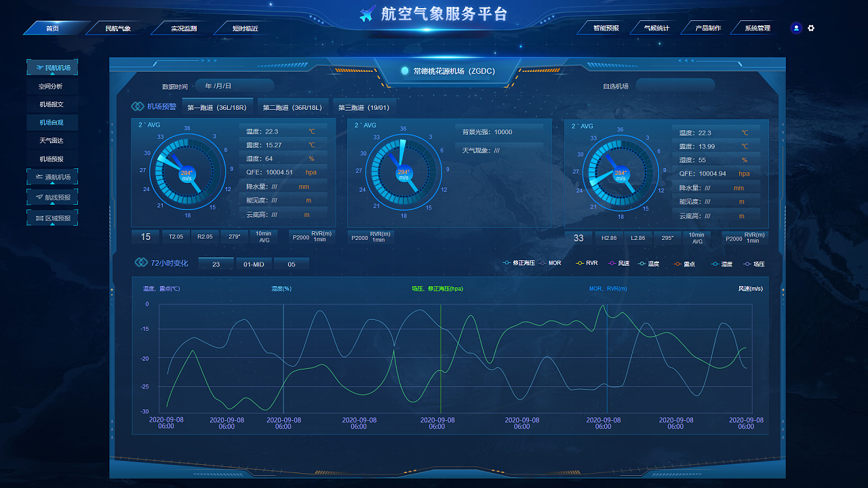Click the 279° wind direction button
Viewport: 868px width, 488px height.
pyautogui.click(x=235, y=237)
